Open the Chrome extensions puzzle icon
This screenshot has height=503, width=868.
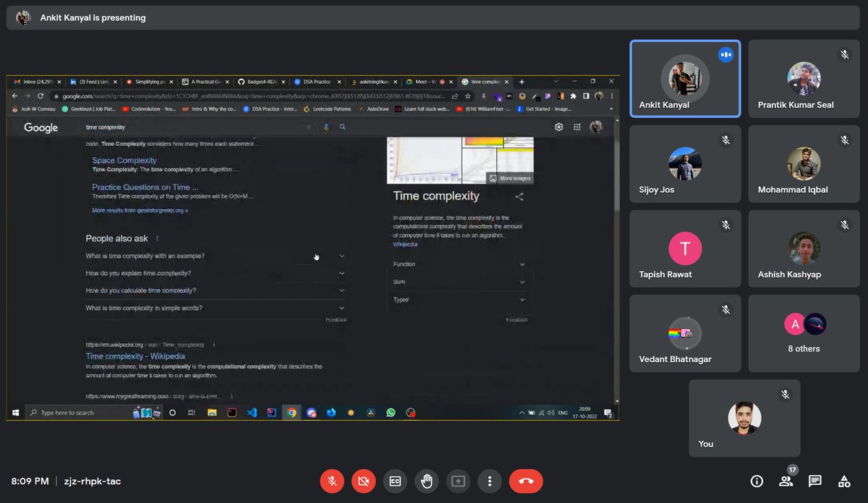pos(574,96)
